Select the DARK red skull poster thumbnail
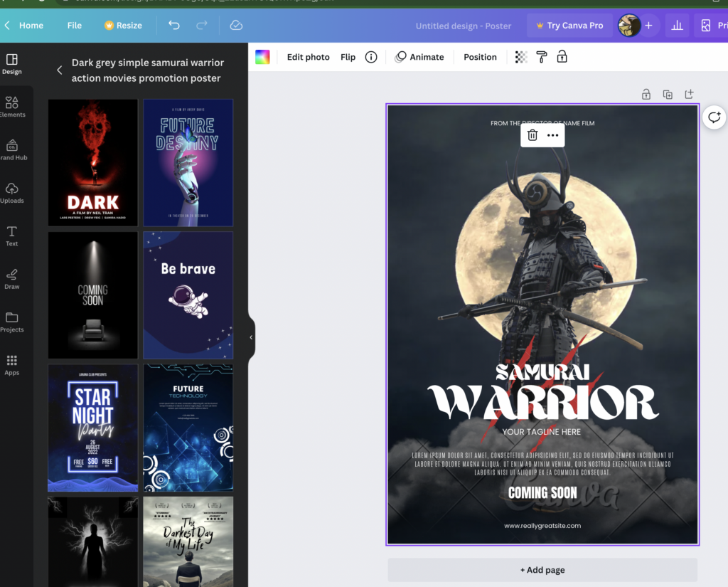728x587 pixels. pyautogui.click(x=93, y=163)
